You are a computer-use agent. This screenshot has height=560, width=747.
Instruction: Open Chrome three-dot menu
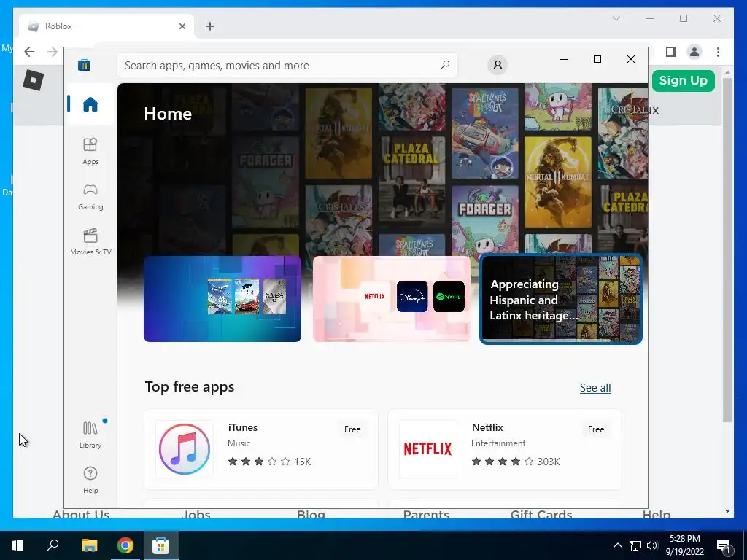pos(718,52)
